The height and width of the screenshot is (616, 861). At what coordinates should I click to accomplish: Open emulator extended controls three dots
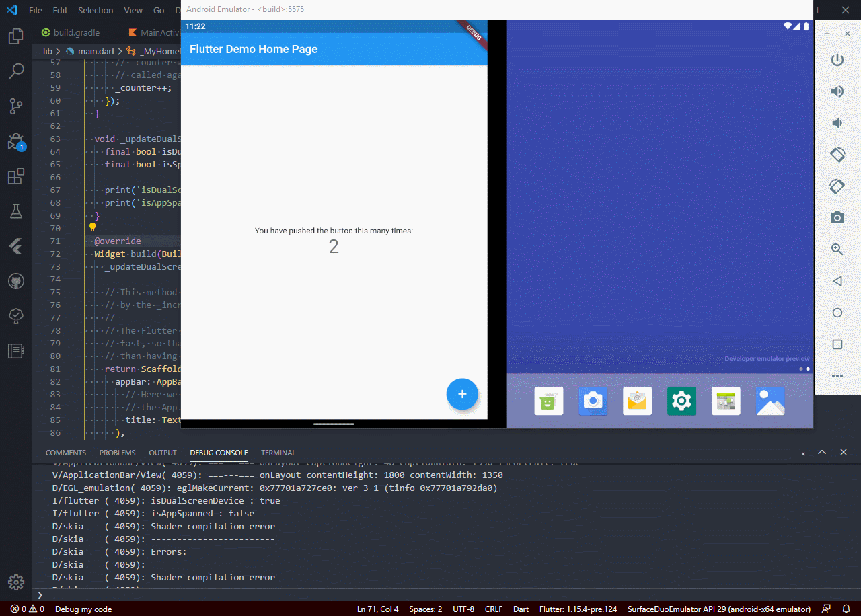coord(837,375)
